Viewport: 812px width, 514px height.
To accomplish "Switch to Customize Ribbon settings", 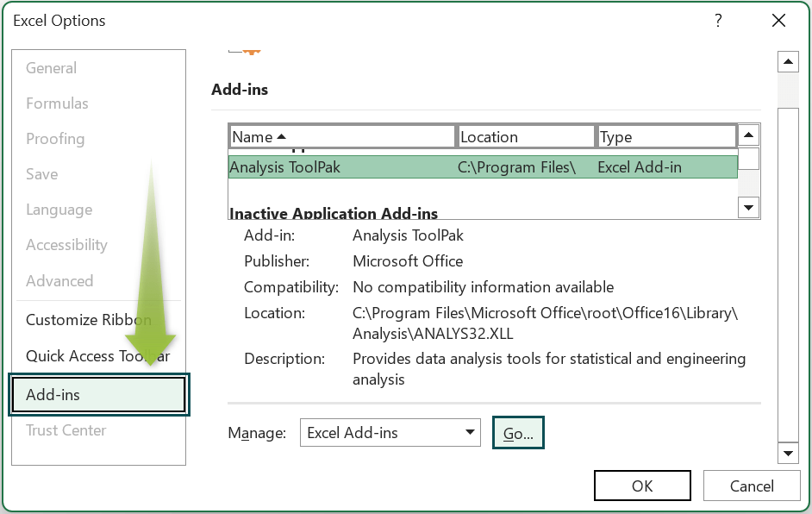I will [x=88, y=319].
